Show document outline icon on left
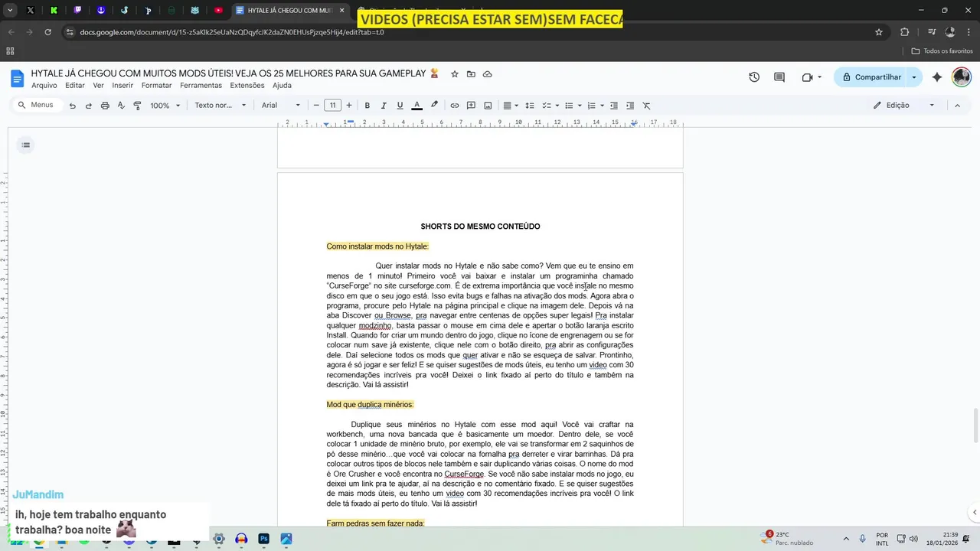The image size is (980, 551). click(x=25, y=145)
